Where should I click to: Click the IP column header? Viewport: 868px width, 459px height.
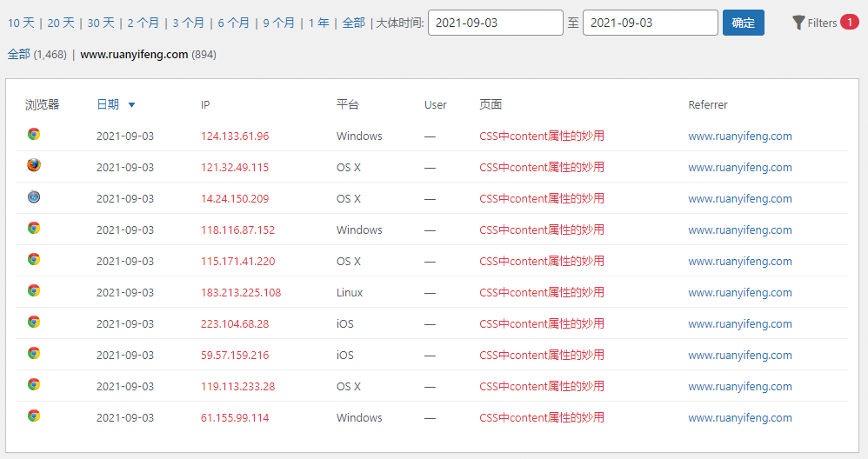pos(205,105)
